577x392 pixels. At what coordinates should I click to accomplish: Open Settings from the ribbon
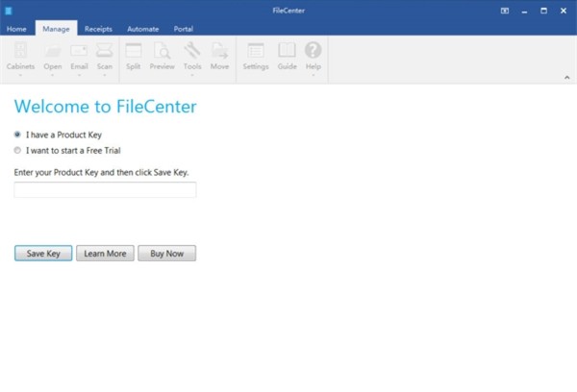[256, 50]
